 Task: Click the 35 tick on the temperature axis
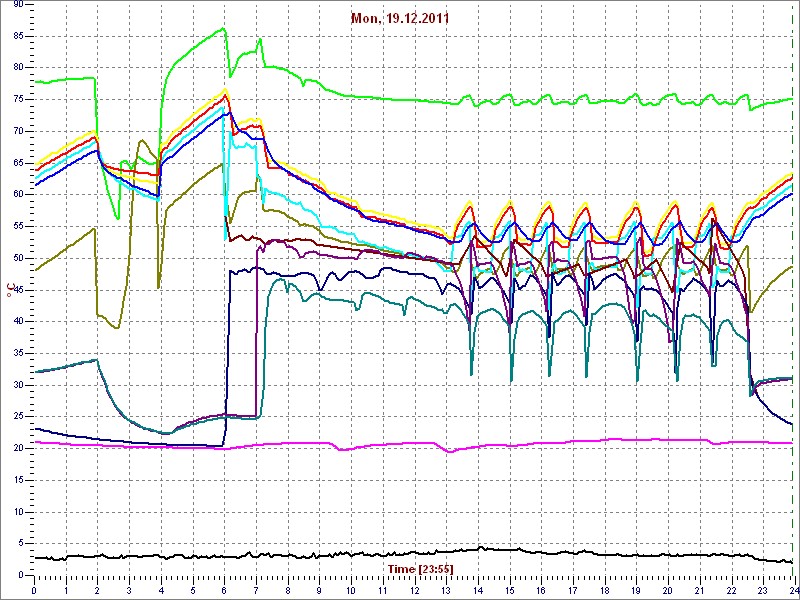[x=18, y=353]
